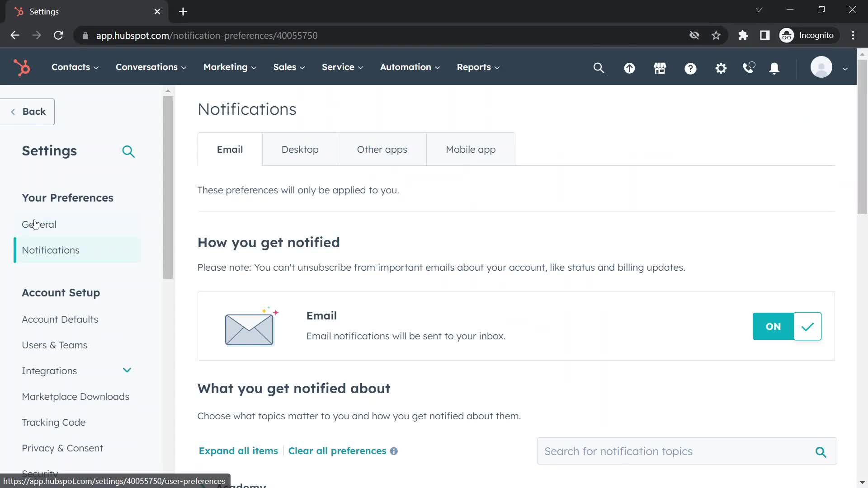The width and height of the screenshot is (868, 488).
Task: Open the Search contacts icon
Action: point(599,67)
